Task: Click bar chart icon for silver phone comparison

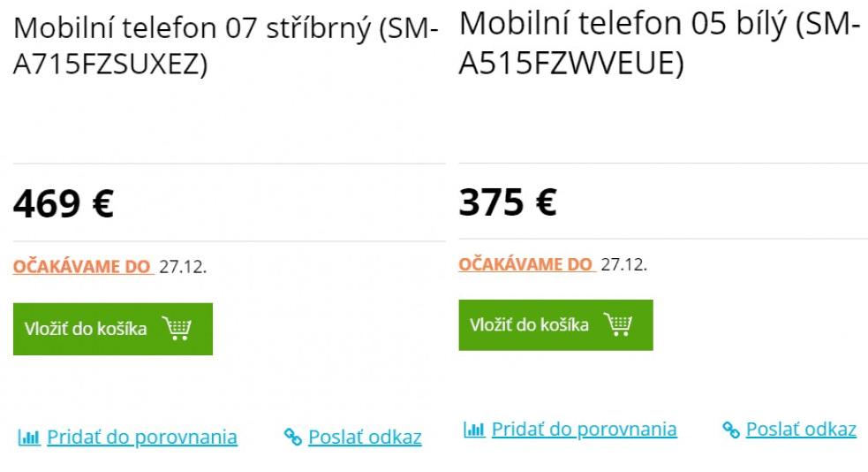Action: [x=29, y=438]
